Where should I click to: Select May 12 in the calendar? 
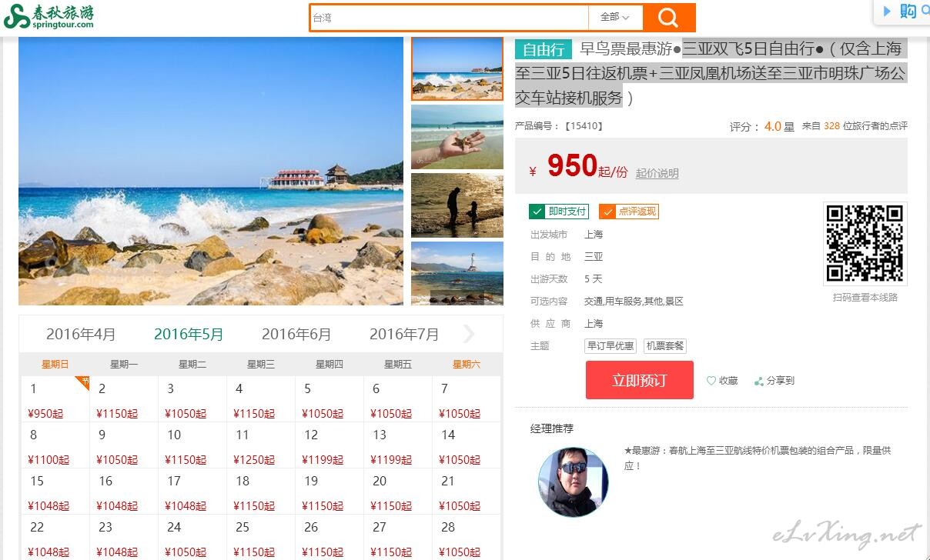(330, 445)
